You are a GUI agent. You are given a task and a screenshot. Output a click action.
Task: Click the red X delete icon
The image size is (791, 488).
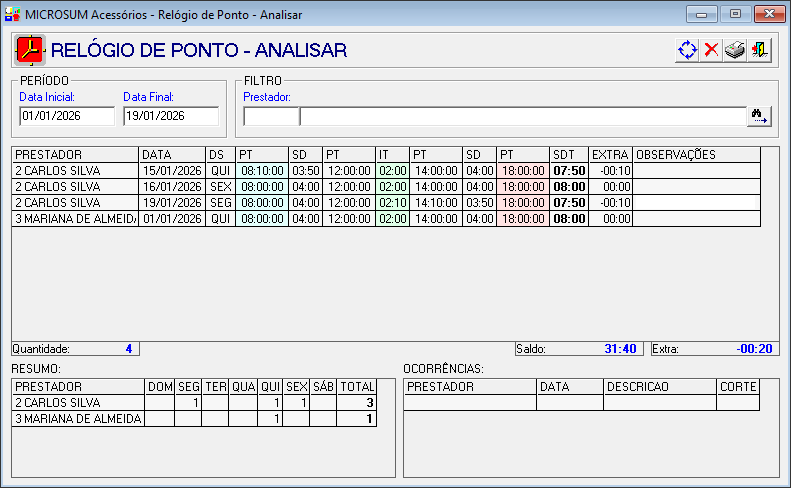coord(711,50)
